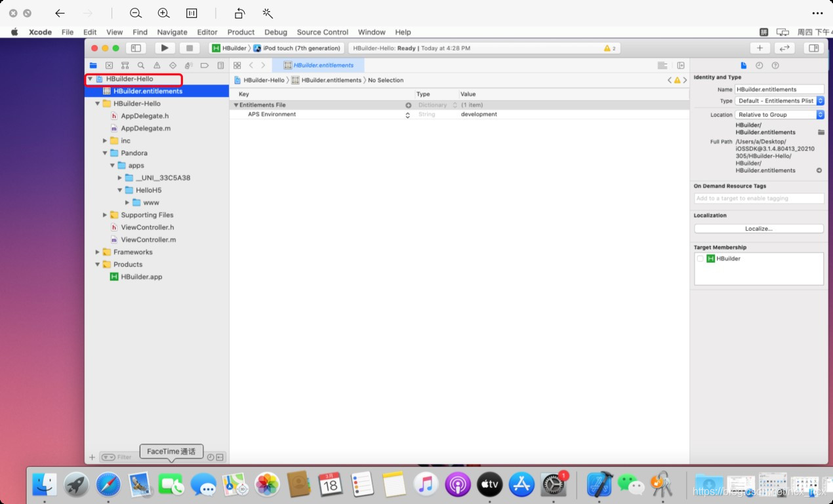833x504 pixels.
Task: Show the Find navigator magnifier icon
Action: 141,66
